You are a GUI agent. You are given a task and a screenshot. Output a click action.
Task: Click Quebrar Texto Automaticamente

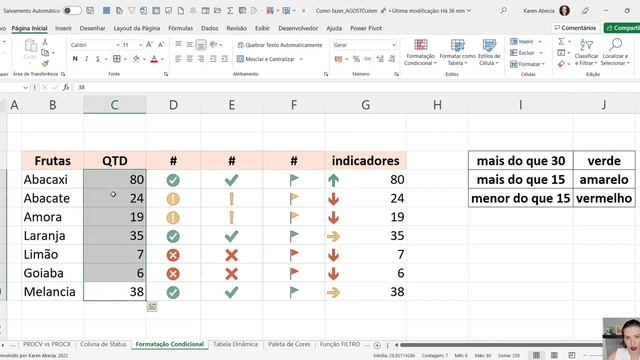tap(280, 45)
